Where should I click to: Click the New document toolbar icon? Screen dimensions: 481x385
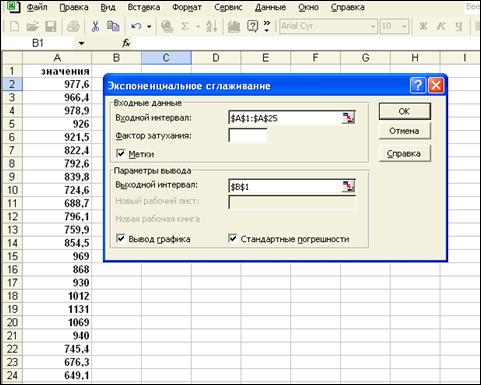point(15,26)
